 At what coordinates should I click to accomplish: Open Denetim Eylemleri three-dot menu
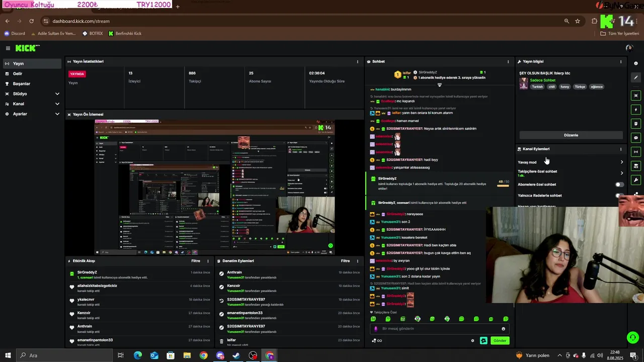(358, 261)
